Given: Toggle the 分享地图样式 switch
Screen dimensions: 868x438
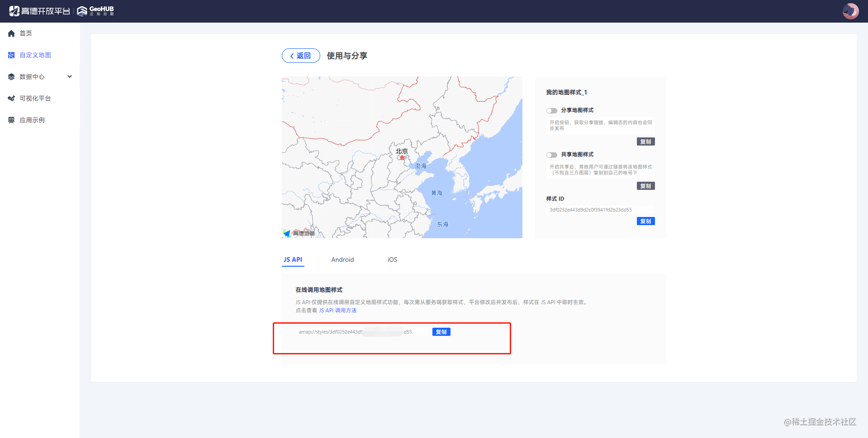Looking at the screenshot, I should (x=552, y=111).
